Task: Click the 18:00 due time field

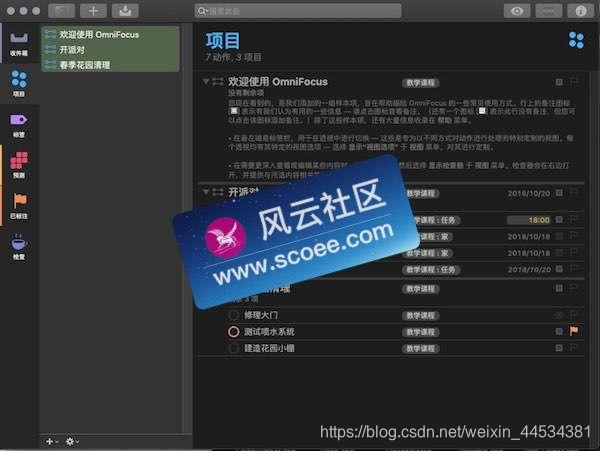Action: pos(529,220)
